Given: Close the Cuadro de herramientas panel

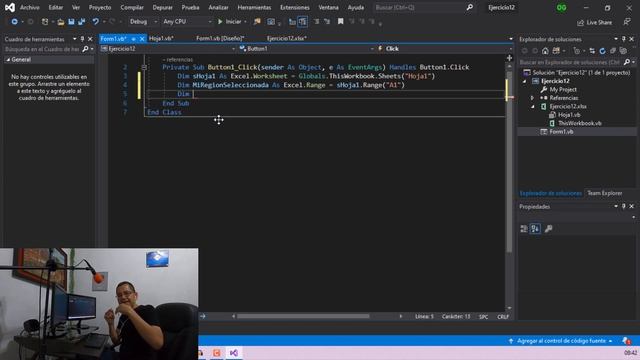Looking at the screenshot, I should 90,39.
